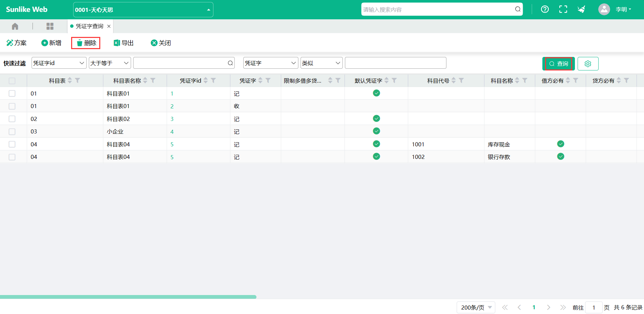This screenshot has height=314, width=644.
Task: Click the Sunlike Web logo text
Action: [27, 9]
